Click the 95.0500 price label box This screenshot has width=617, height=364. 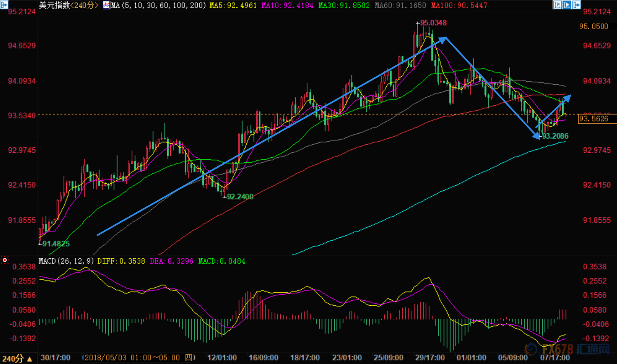[593, 26]
